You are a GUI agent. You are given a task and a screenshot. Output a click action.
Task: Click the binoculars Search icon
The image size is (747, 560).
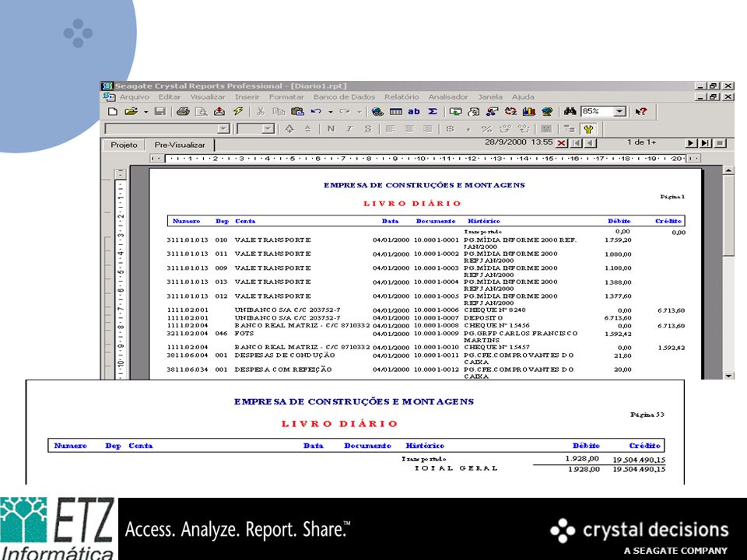tap(570, 111)
